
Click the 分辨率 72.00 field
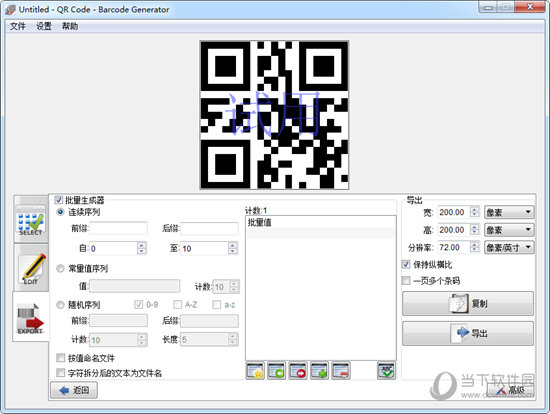(x=454, y=247)
